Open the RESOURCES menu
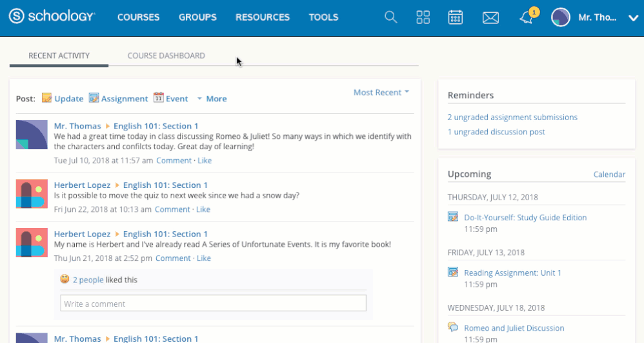 (263, 17)
